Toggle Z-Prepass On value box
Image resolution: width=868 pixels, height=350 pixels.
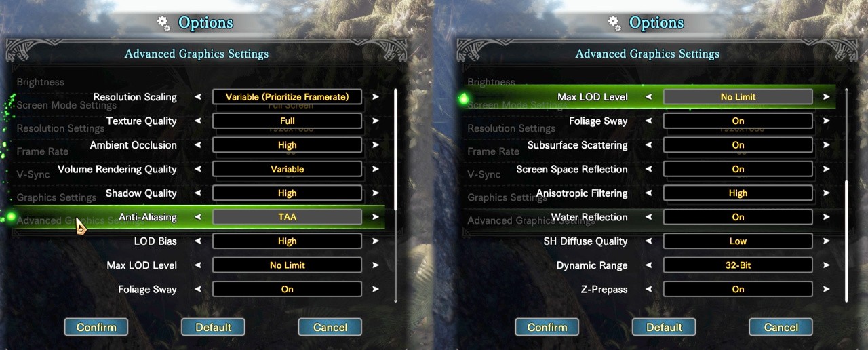738,289
